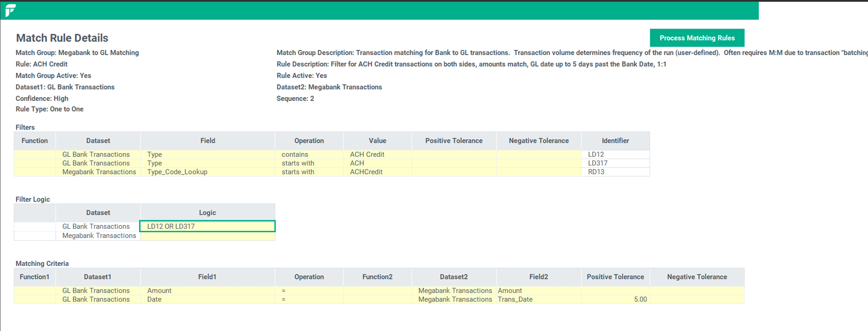
Task: Click the Sequence: 2 label
Action: click(295, 98)
